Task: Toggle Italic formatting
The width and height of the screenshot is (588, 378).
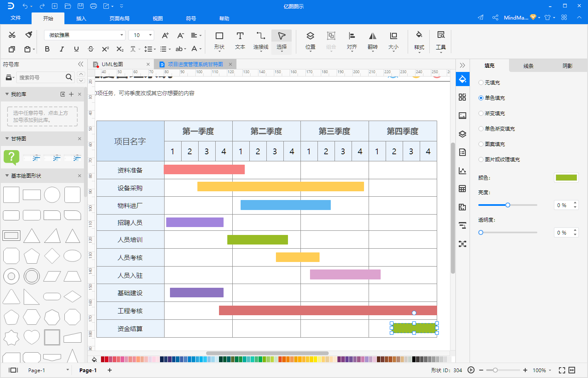Action: pyautogui.click(x=62, y=49)
